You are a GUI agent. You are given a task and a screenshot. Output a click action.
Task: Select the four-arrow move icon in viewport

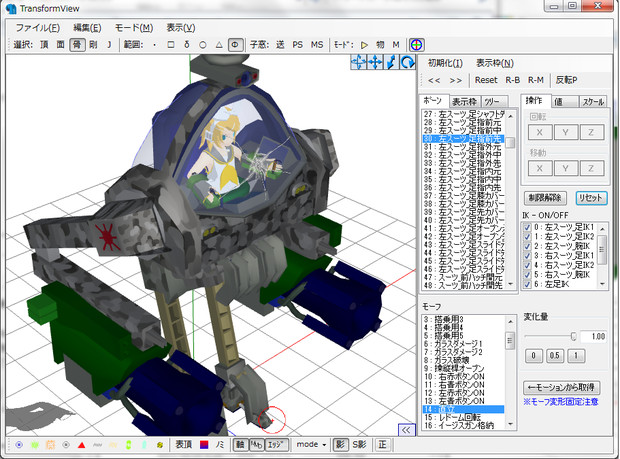pos(375,62)
